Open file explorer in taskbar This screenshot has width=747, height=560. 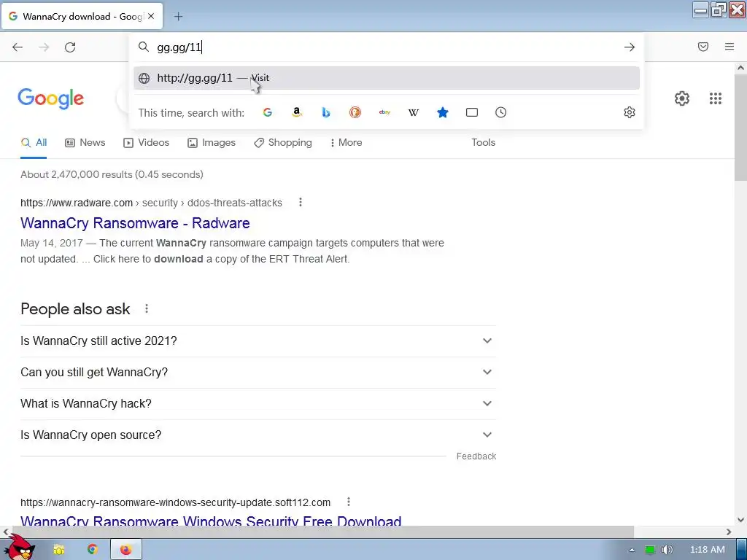59,550
